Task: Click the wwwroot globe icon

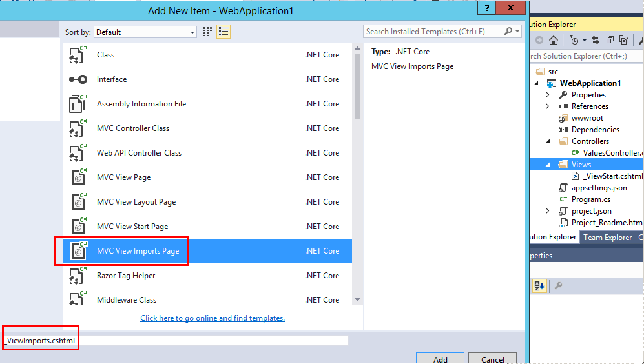Action: coord(562,119)
